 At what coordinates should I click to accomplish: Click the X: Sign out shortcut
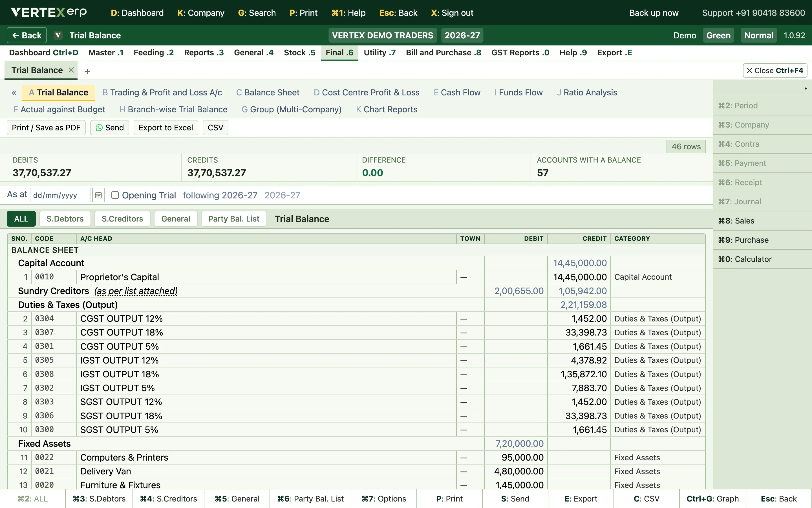tap(452, 13)
